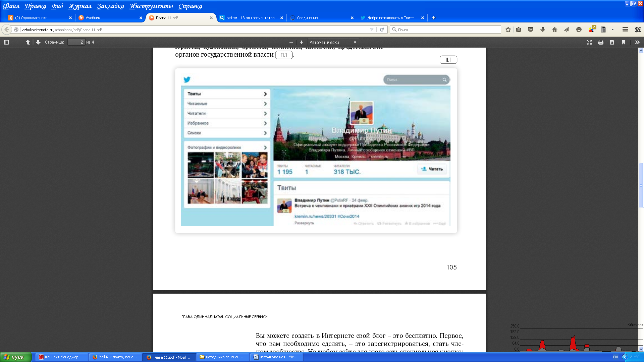
Task: Open методичка пенсион folder in taskbar
Action: pos(223,357)
